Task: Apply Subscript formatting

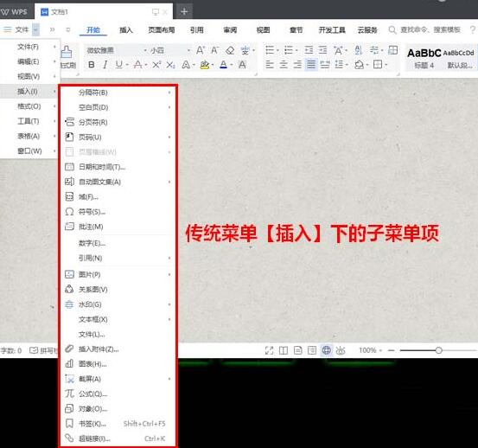Action: point(170,65)
